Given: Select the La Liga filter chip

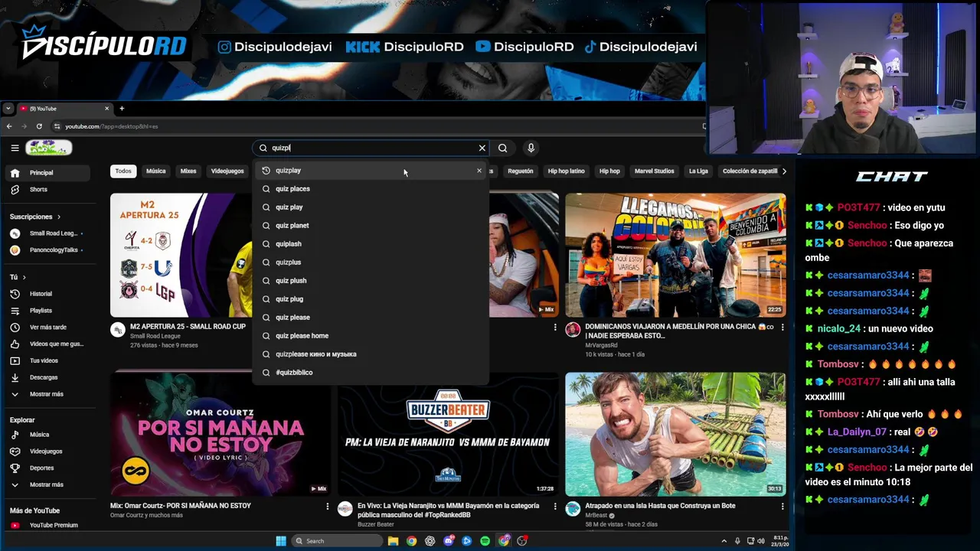Looking at the screenshot, I should pyautogui.click(x=698, y=171).
